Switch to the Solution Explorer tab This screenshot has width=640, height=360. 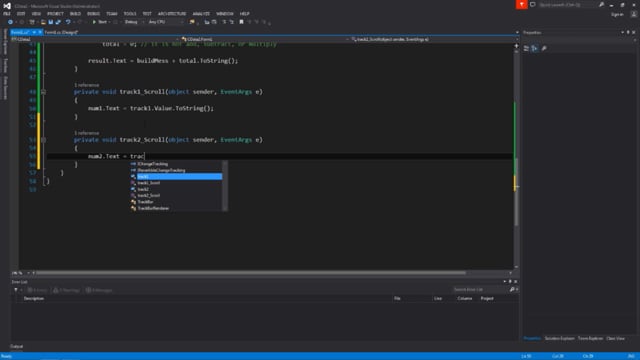559,338
